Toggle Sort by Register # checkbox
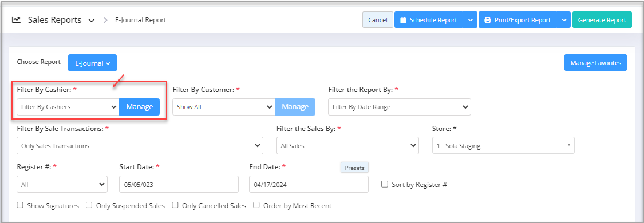 (385, 184)
